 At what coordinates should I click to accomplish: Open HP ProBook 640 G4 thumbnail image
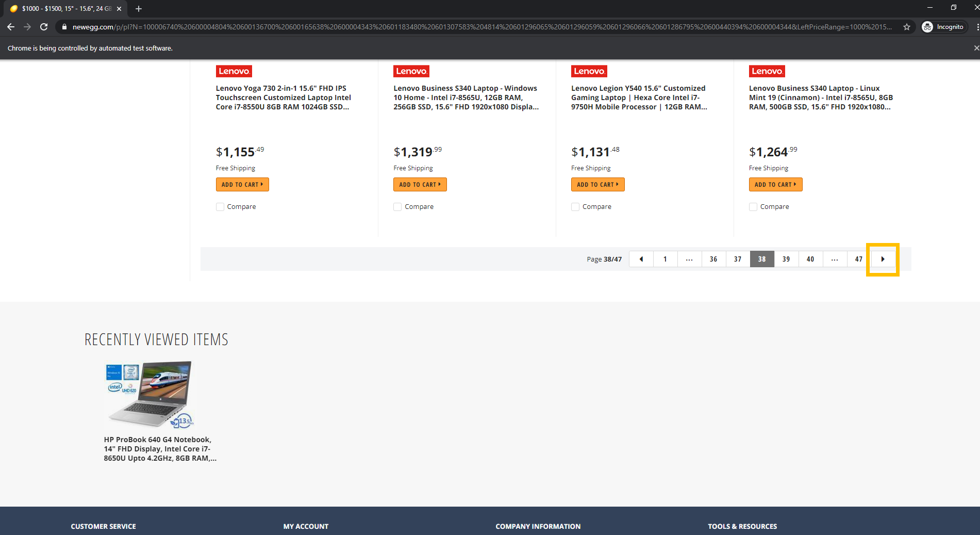click(150, 395)
